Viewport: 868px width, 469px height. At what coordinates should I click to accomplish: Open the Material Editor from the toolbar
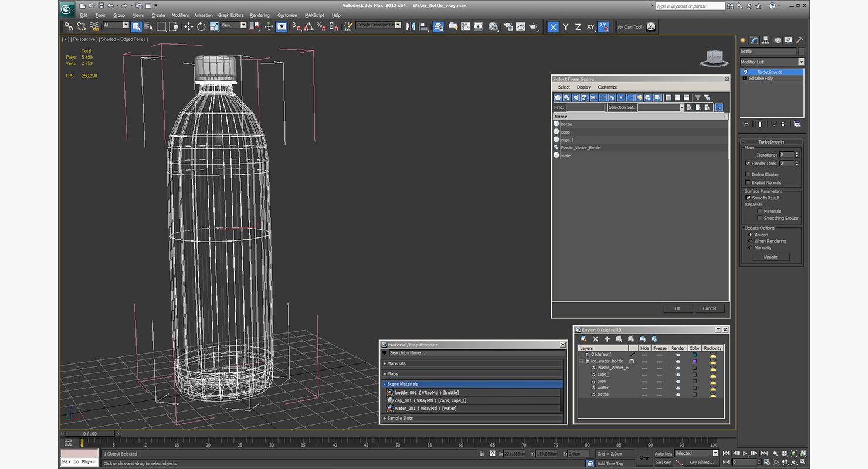click(x=493, y=26)
